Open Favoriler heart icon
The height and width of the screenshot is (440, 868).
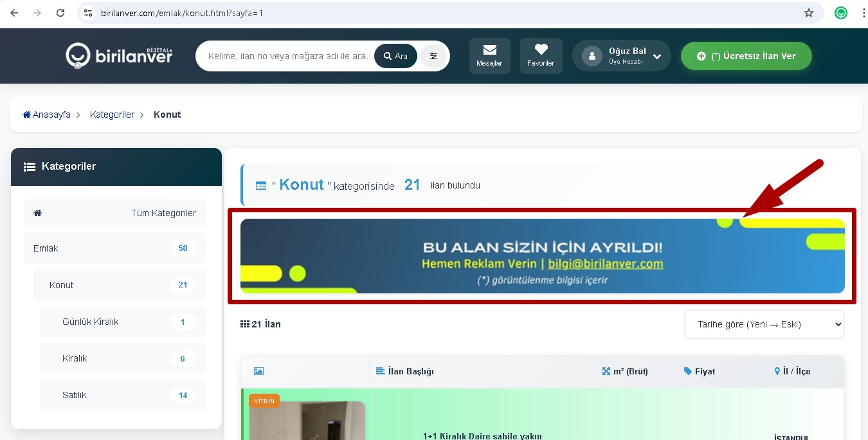[541, 50]
